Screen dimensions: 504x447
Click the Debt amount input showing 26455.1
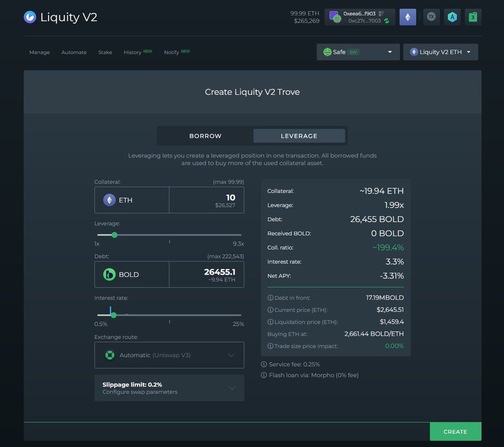click(206, 274)
